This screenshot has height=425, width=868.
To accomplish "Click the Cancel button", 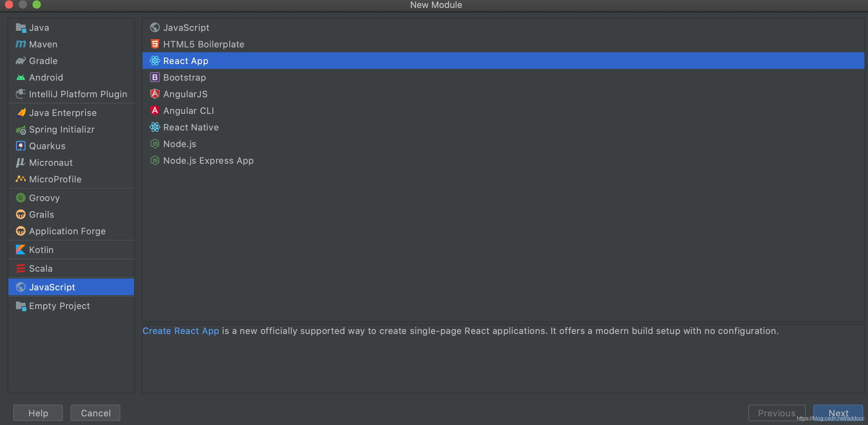I will 95,413.
